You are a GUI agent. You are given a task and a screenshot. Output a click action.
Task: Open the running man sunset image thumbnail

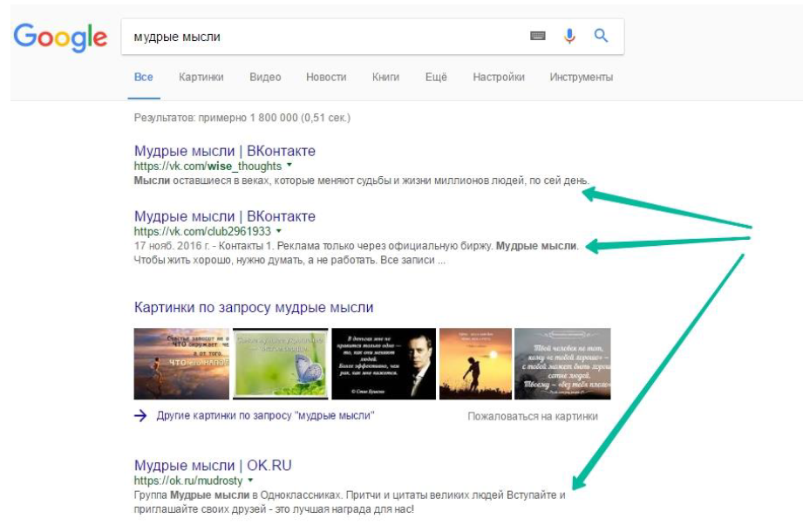click(182, 364)
